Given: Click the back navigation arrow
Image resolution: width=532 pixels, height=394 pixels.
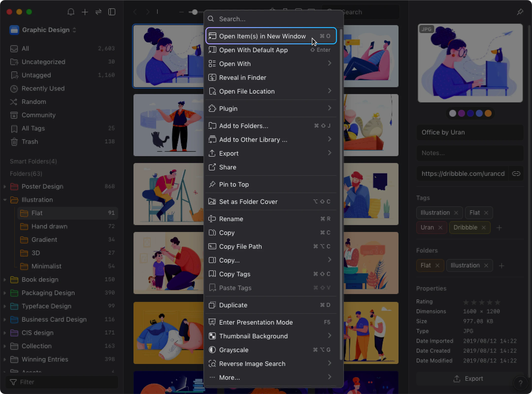Looking at the screenshot, I should [x=135, y=12].
